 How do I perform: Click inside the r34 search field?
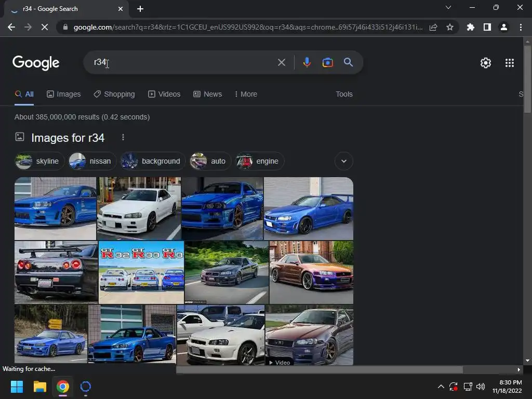coord(183,62)
